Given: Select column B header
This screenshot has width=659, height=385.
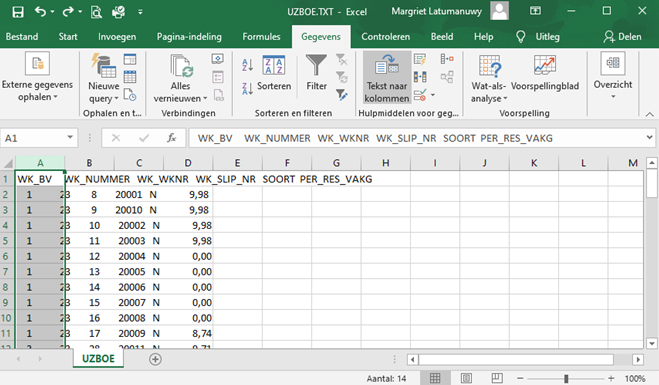Looking at the screenshot, I should pos(89,163).
